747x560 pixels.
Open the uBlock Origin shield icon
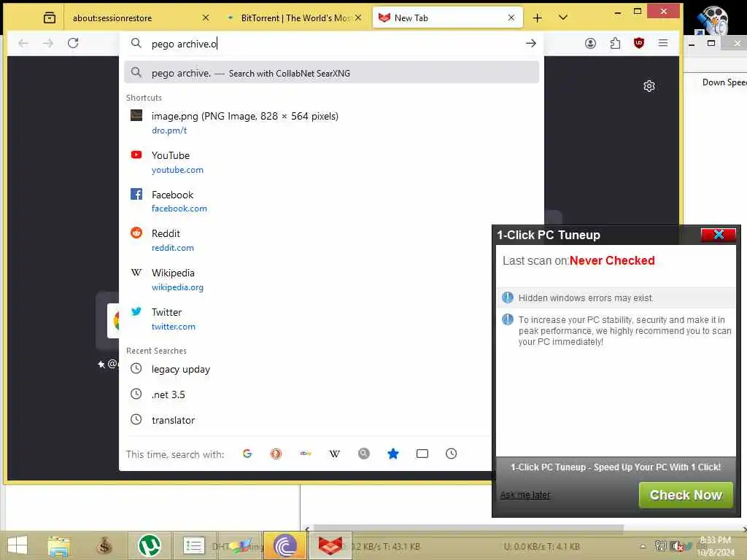pos(639,43)
